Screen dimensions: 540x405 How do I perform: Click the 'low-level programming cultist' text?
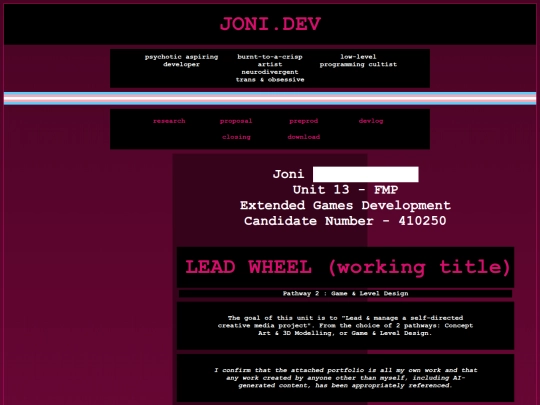click(358, 61)
